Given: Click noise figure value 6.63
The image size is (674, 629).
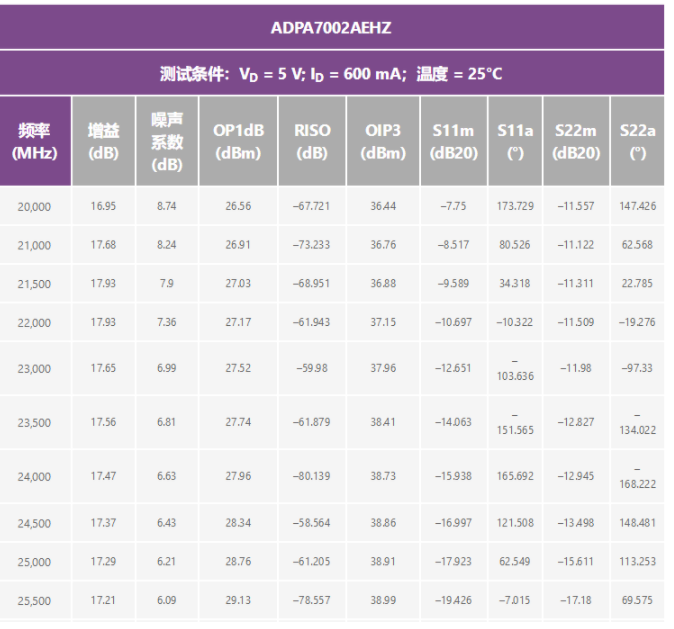Looking at the screenshot, I should point(167,476).
